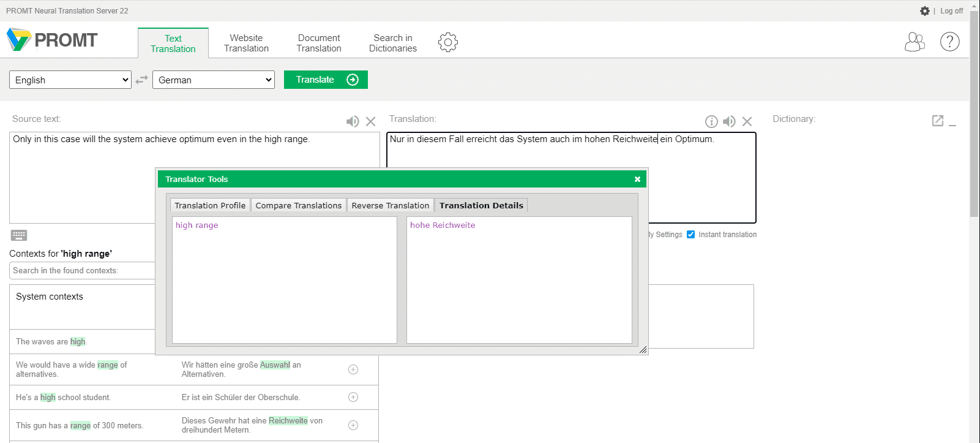Open the user accounts icon
The width and height of the screenshot is (980, 443).
pos(915,42)
